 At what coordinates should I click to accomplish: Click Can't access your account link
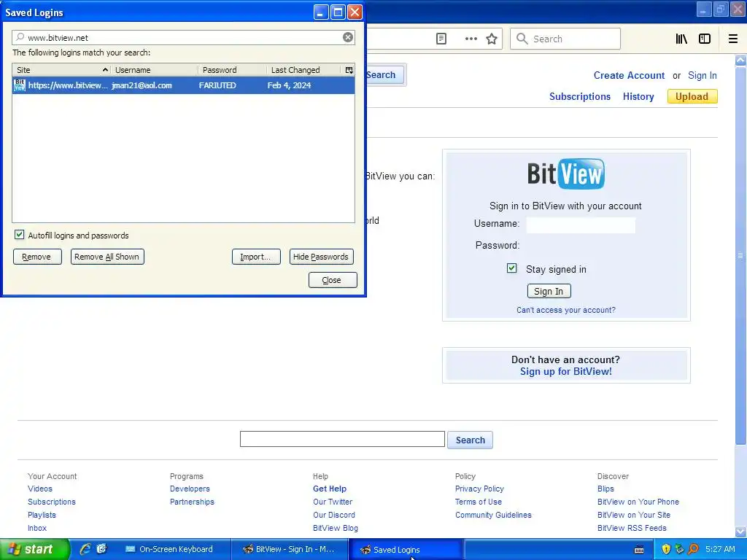click(x=566, y=310)
